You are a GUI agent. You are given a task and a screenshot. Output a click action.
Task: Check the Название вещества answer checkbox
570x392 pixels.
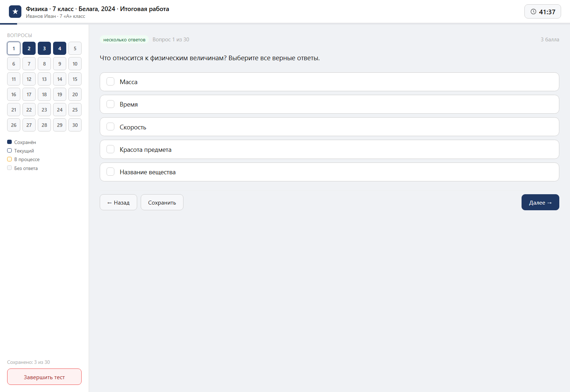110,172
